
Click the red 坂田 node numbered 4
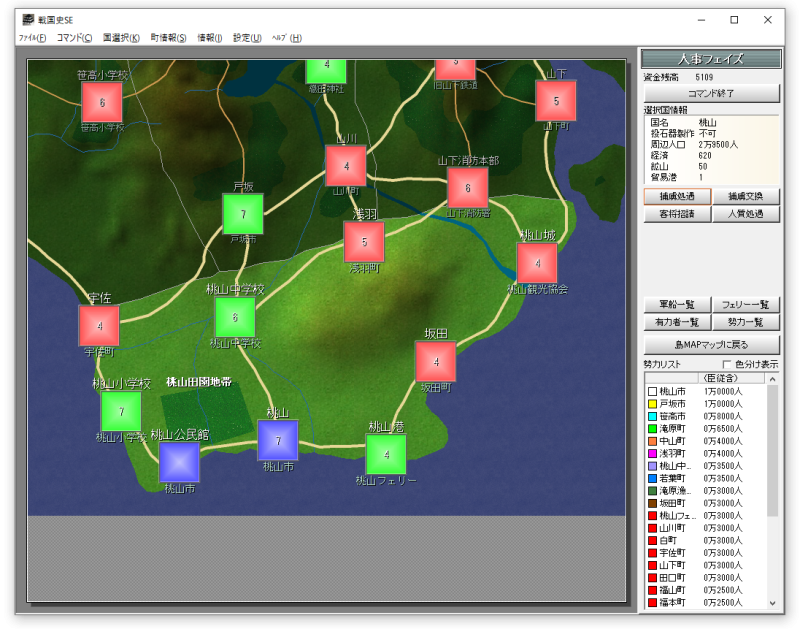[436, 362]
